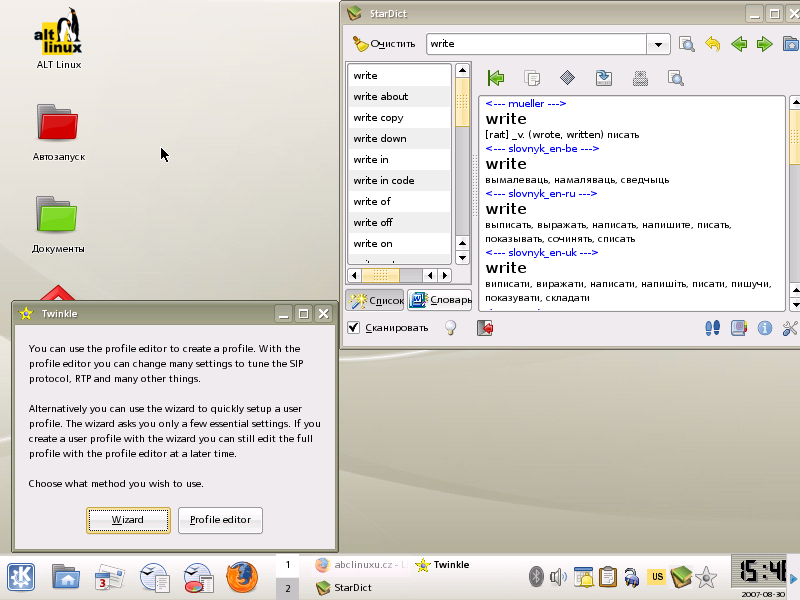
Task: Go to previous word with green left arrow
Action: (x=739, y=44)
